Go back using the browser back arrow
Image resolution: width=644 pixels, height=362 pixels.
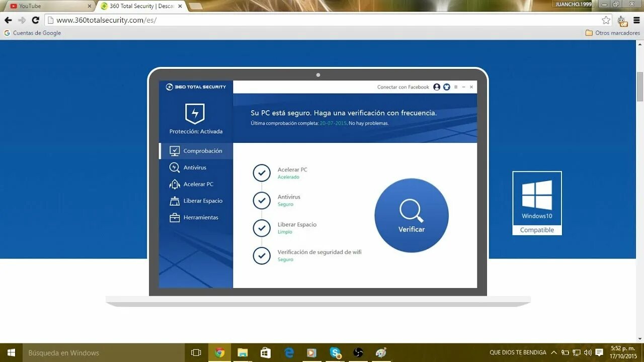[8, 20]
